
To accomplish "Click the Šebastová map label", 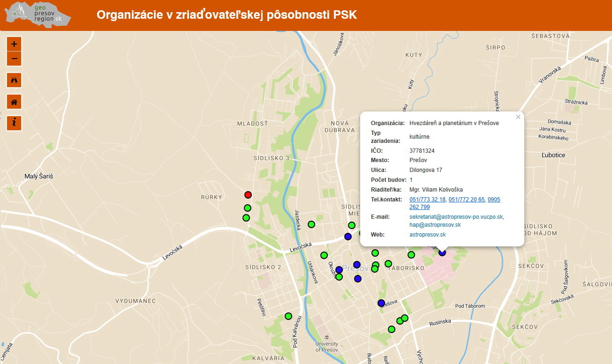I will pos(551,36).
